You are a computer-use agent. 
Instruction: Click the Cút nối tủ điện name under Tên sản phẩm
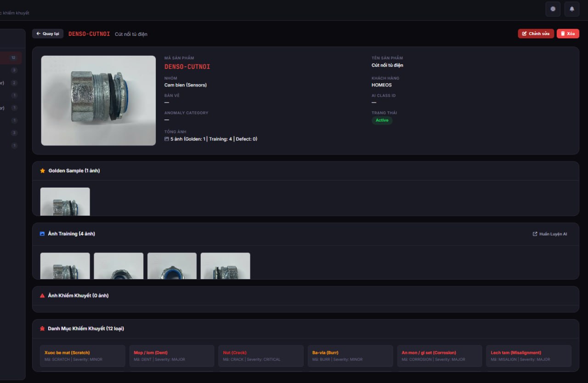[x=388, y=65]
